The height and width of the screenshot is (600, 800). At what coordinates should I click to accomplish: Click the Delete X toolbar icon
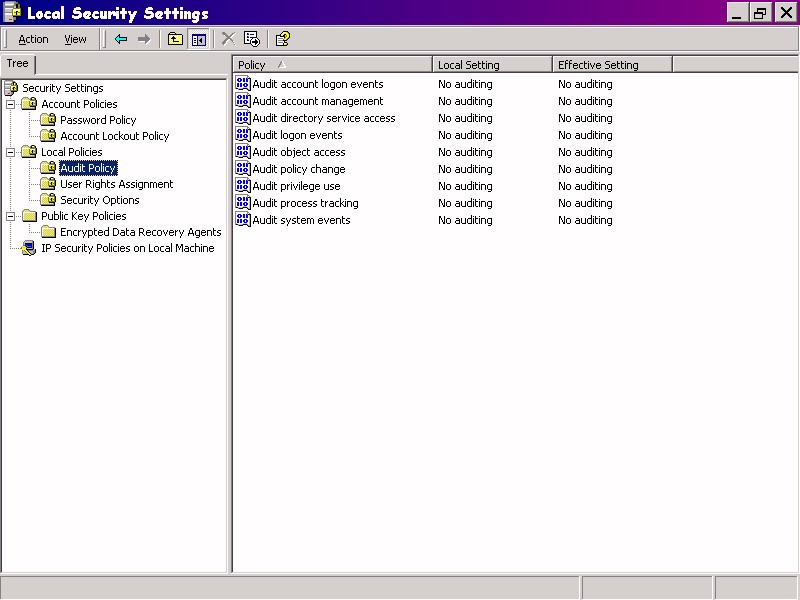(229, 39)
